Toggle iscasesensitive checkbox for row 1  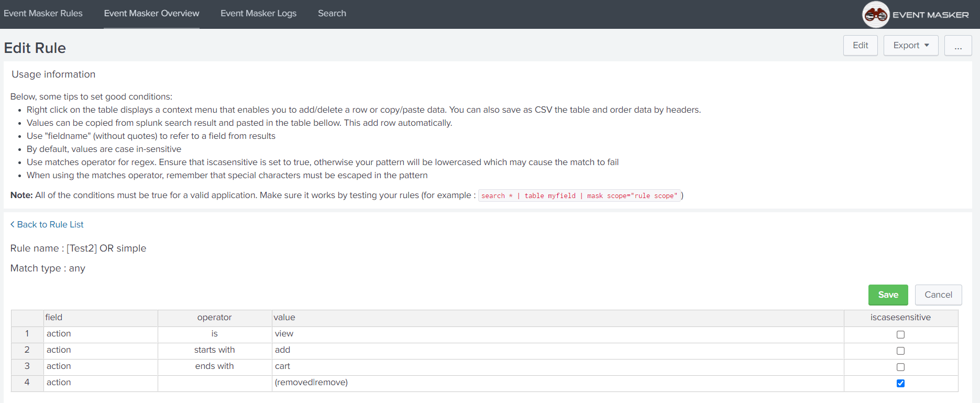(x=900, y=335)
